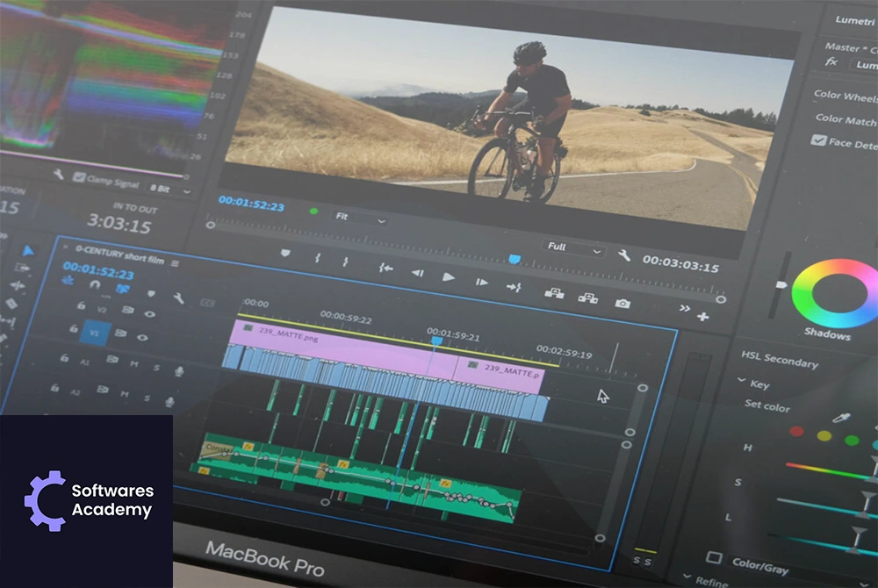
Task: Click the Mark In button
Action: point(318,258)
